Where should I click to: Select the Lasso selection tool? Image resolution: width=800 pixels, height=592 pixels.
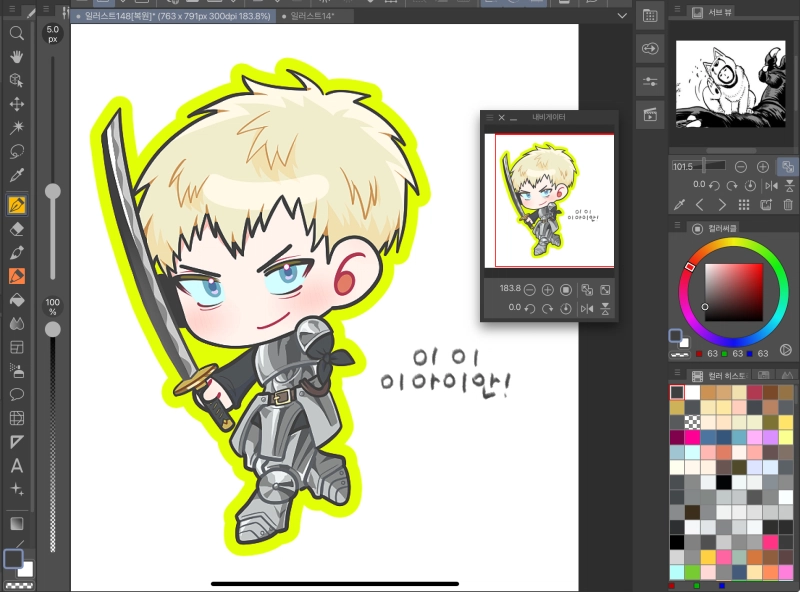pos(17,152)
